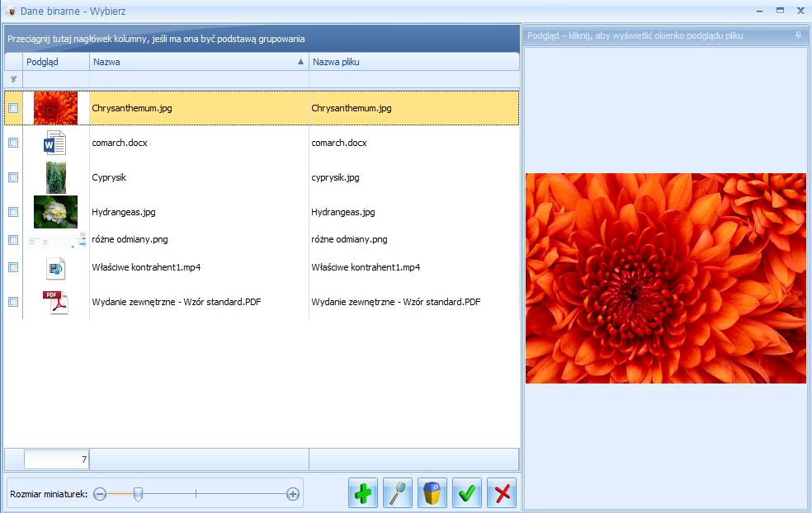Click the Nazwa column sort arrow
The height and width of the screenshot is (513, 812).
coord(300,62)
